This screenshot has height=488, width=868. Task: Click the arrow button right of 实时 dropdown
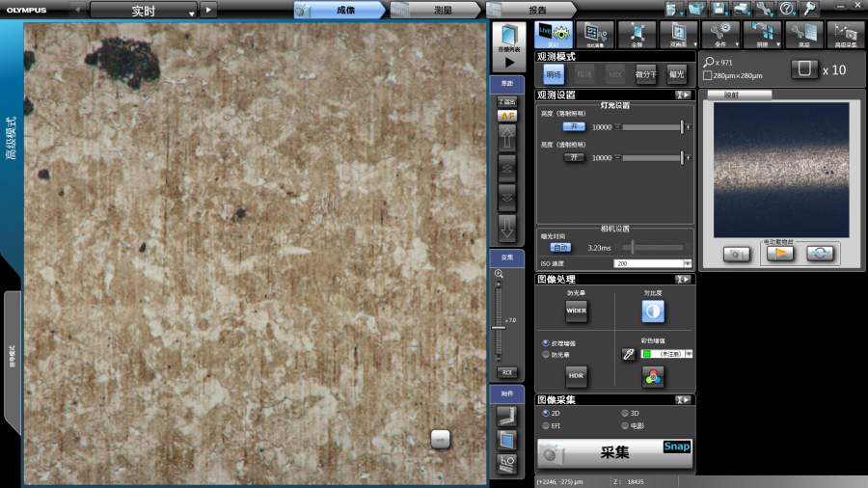click(x=208, y=10)
